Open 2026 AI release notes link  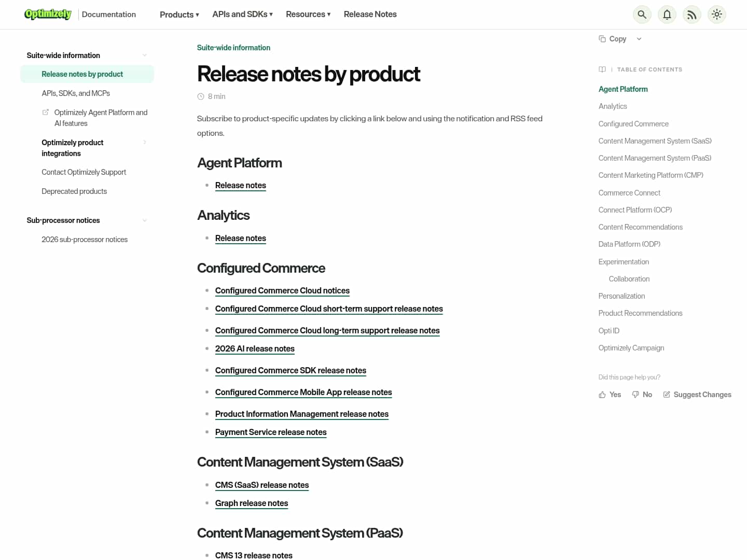pos(255,349)
